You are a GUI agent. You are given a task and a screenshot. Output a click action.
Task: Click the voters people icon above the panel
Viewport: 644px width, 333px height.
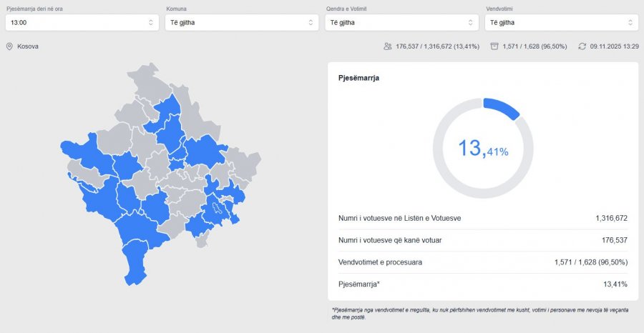click(387, 46)
